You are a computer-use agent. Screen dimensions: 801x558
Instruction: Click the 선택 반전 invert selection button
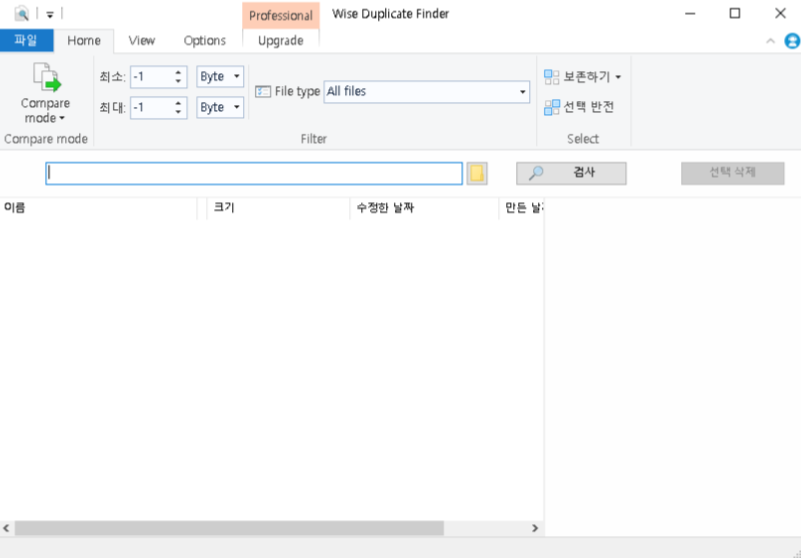pyautogui.click(x=579, y=107)
